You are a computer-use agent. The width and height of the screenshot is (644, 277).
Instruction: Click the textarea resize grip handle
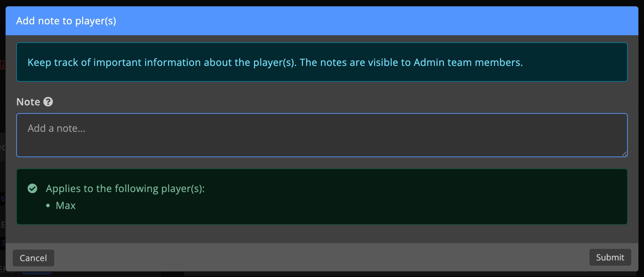coord(624,153)
